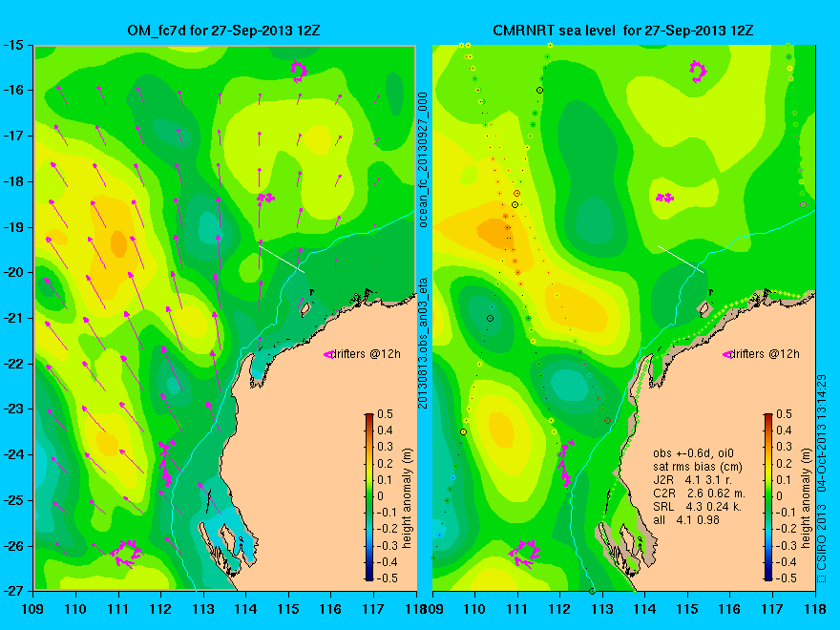Screen dimensions: 840x630
Task: Select the drifter track near -24.5 in left map
Action: pyautogui.click(x=165, y=462)
